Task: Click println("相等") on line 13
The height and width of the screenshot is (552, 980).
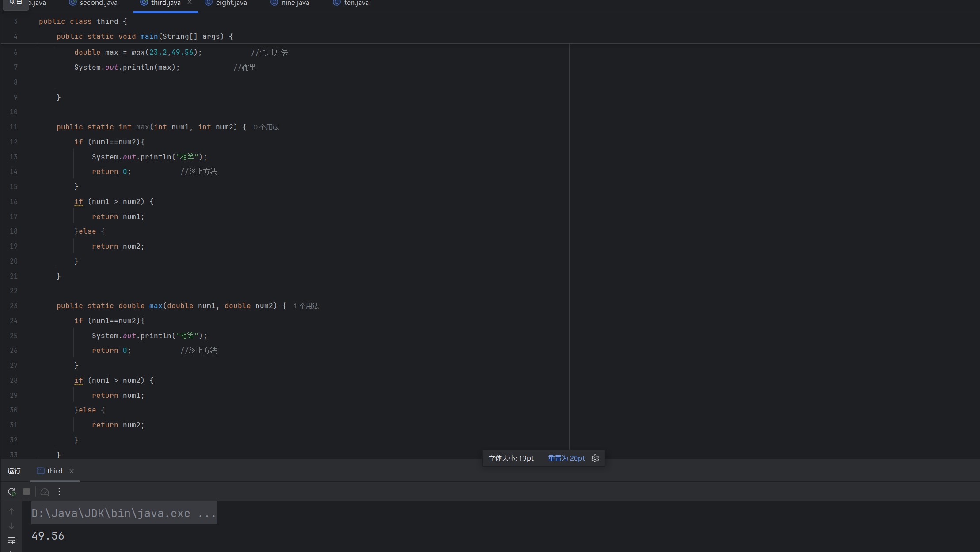Action: pos(149,157)
